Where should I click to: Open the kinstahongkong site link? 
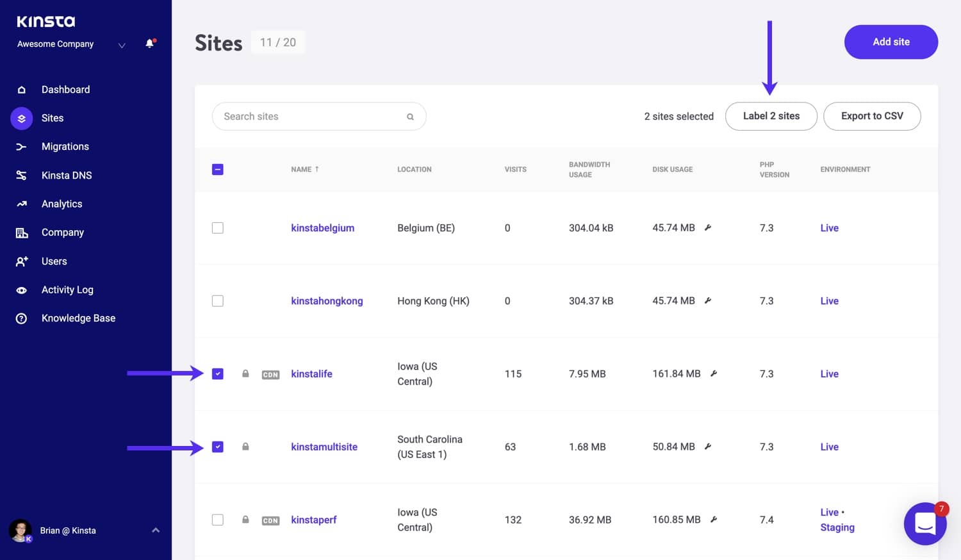[327, 301]
